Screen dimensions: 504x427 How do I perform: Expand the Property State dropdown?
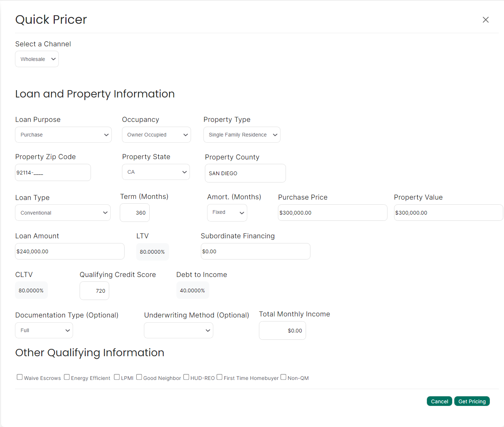pyautogui.click(x=156, y=172)
